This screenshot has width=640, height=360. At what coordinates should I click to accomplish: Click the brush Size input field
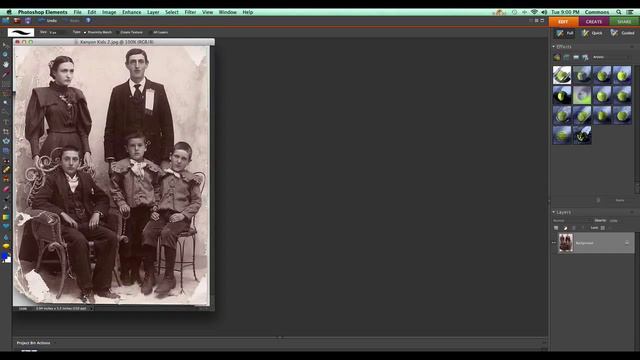tap(57, 32)
